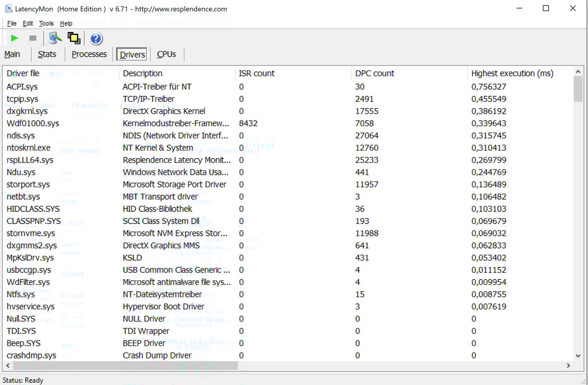Click the gray stop monitoring icon
Viewport: 588px width, 385px height.
(33, 38)
